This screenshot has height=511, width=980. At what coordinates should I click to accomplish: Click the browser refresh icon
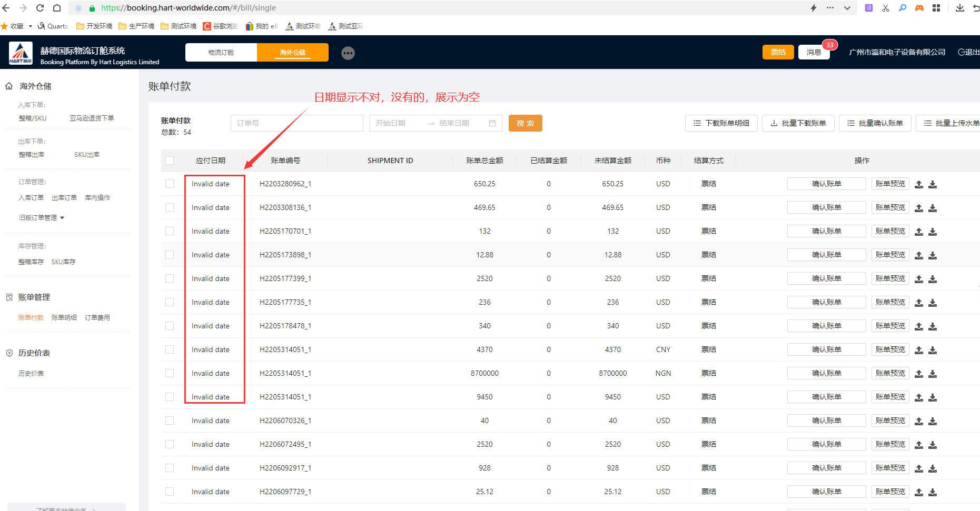click(40, 8)
